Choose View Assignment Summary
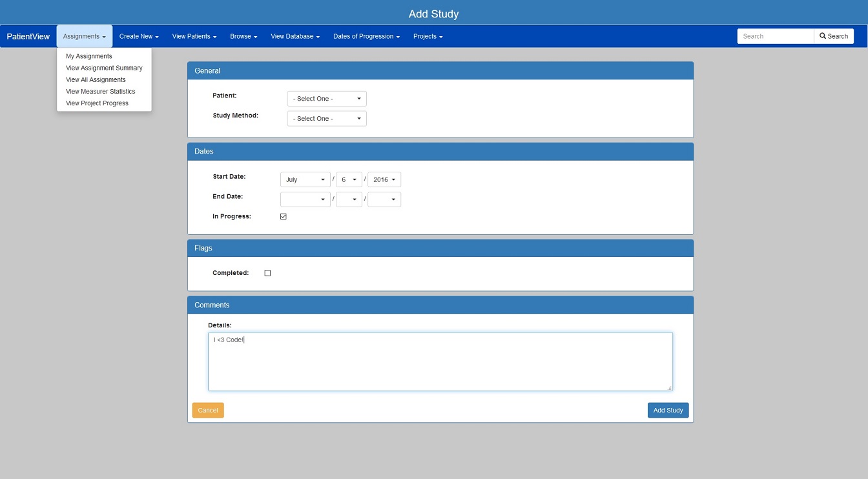 tap(104, 68)
